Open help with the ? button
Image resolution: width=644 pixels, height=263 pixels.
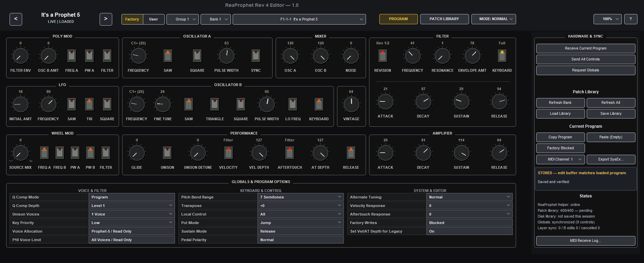(x=631, y=19)
